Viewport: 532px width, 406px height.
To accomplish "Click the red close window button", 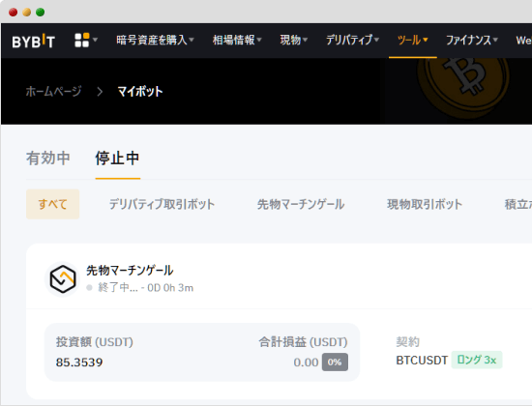I will pos(13,13).
